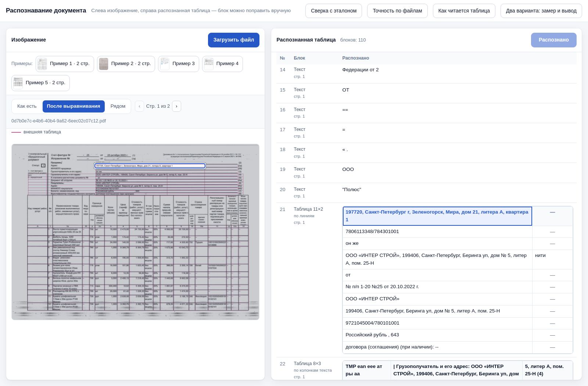Click the cell with text он же
This screenshot has height=386, width=588.
pos(437,243)
